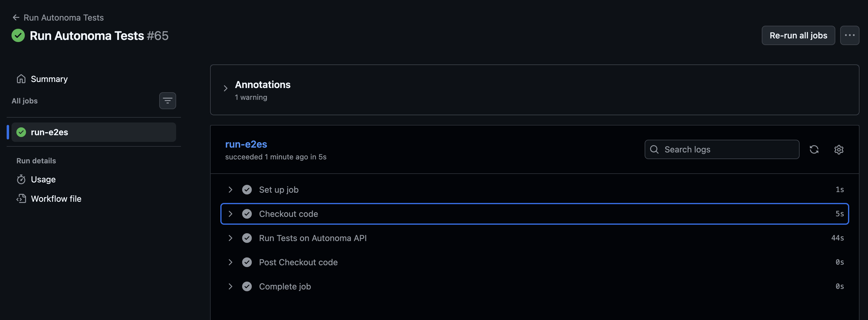The image size is (868, 320).
Task: Expand the Set up job step
Action: [231, 190]
